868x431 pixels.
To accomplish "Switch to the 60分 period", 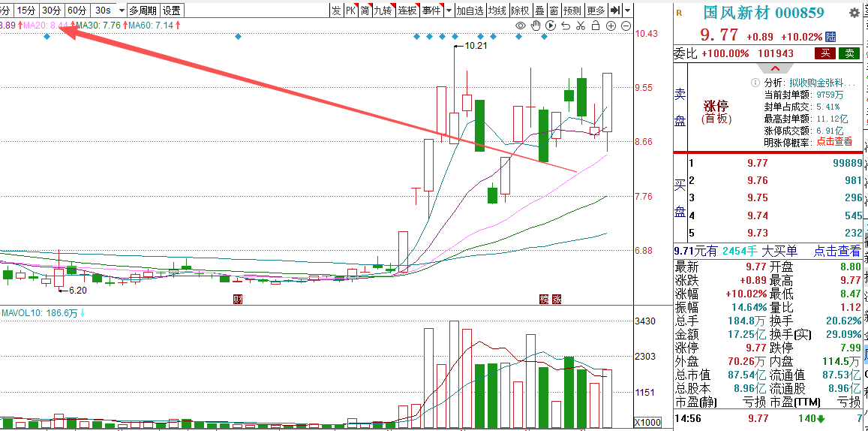I will point(77,11).
